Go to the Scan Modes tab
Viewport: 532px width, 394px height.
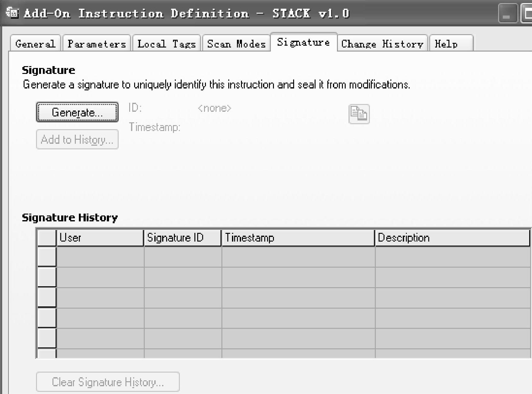[x=236, y=44]
